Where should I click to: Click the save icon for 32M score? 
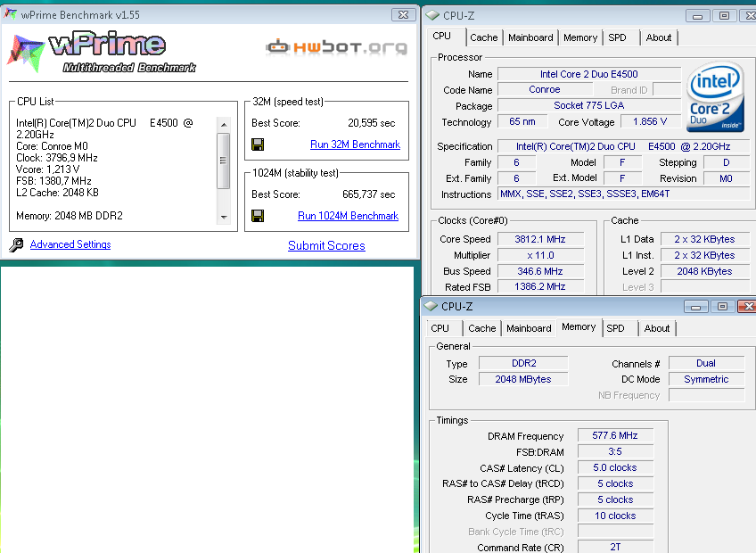(258, 144)
